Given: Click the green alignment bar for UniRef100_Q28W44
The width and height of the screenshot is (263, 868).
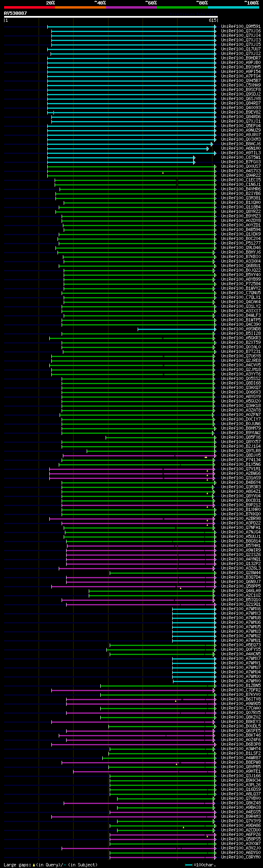Looking at the screenshot, I should point(163,573).
